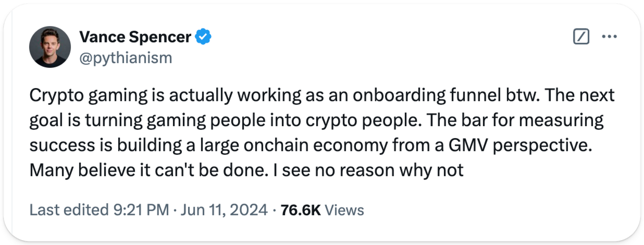The width and height of the screenshot is (644, 245).
Task: Click the blue verified checkmark badge
Action: click(204, 37)
